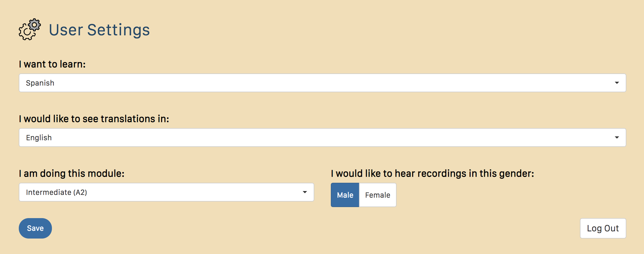644x254 pixels.
Task: Click the "hear recordings in this gender" label
Action: pos(432,173)
